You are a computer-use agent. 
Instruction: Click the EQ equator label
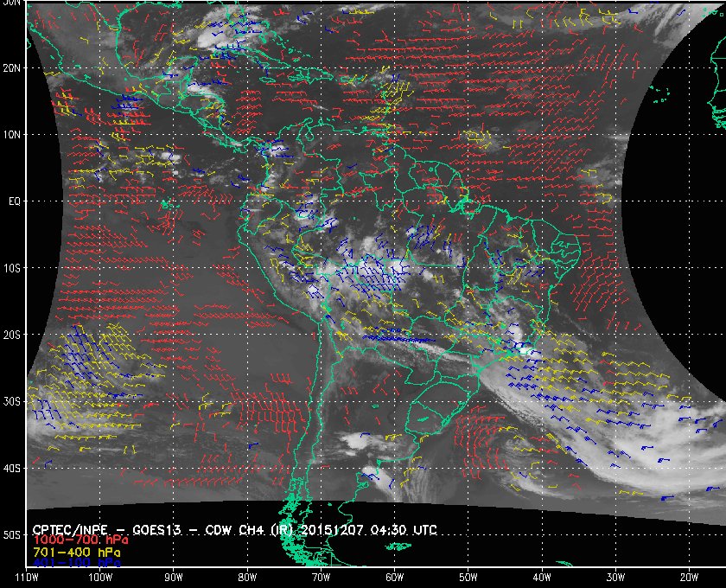[x=15, y=201]
